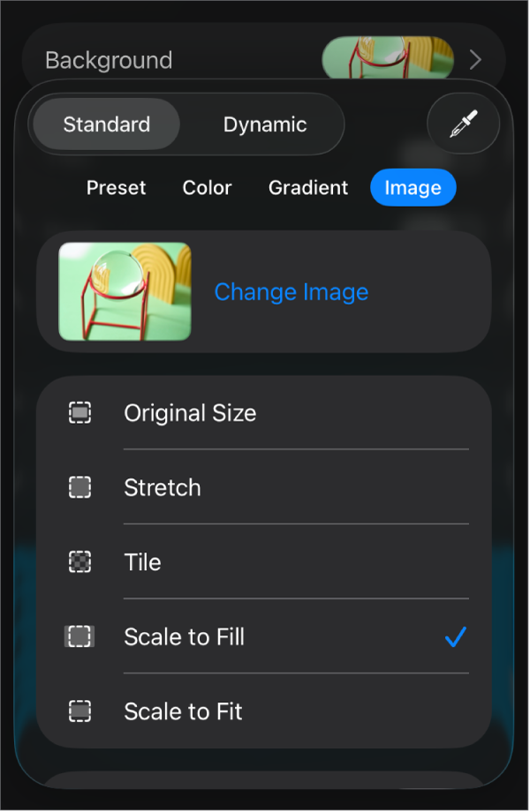The image size is (530, 812).
Task: Click the Stretch scaling icon
Action: click(79, 487)
